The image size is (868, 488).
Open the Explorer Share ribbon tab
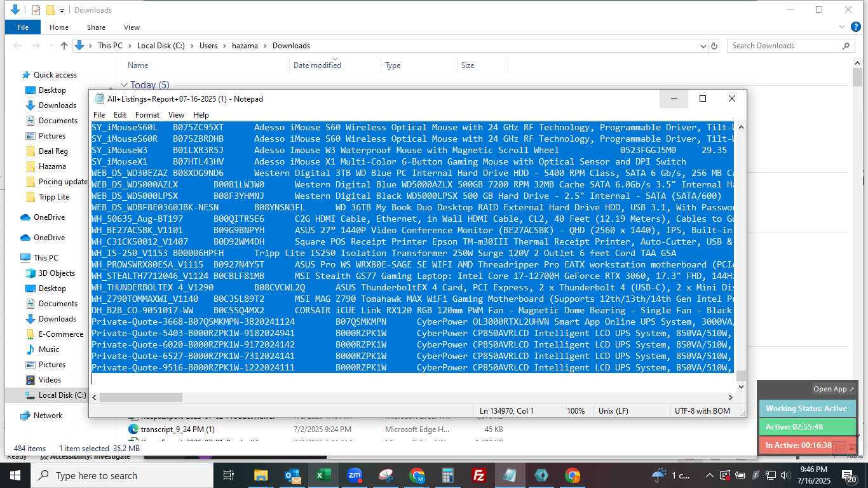97,27
